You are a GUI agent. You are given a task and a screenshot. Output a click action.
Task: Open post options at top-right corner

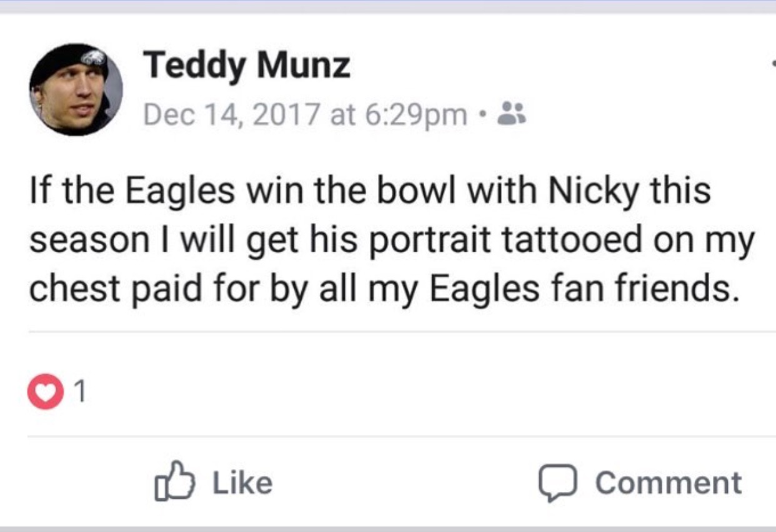[773, 63]
